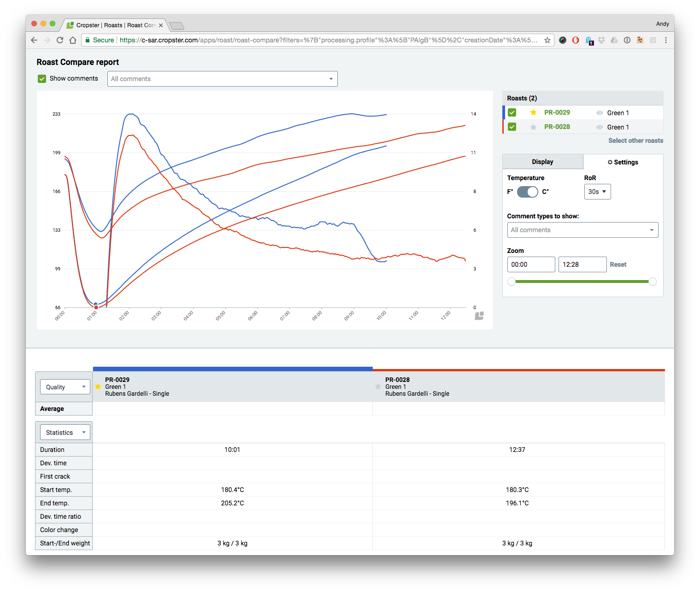This screenshot has height=592, width=700.
Task: Click the Cropster logo icon on chart corner
Action: click(x=479, y=316)
